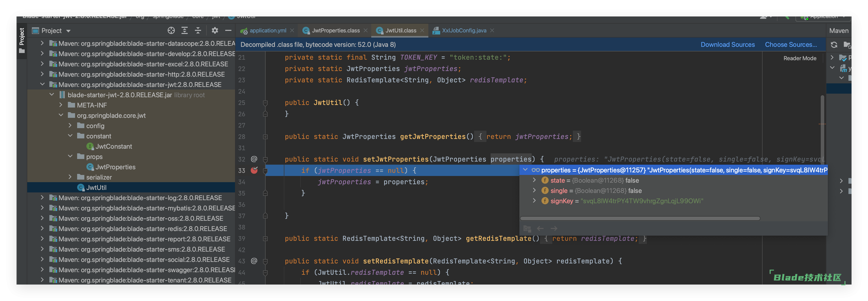The height and width of the screenshot is (301, 868).
Task: Collapse org.springblade.core.jwt package
Action: (x=61, y=115)
